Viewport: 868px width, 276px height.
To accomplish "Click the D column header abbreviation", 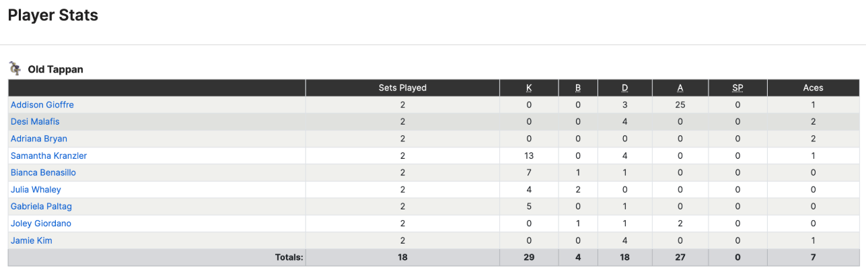I will [x=625, y=88].
